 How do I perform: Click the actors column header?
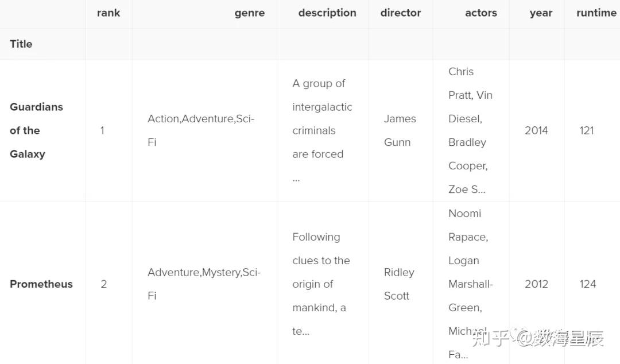point(481,13)
